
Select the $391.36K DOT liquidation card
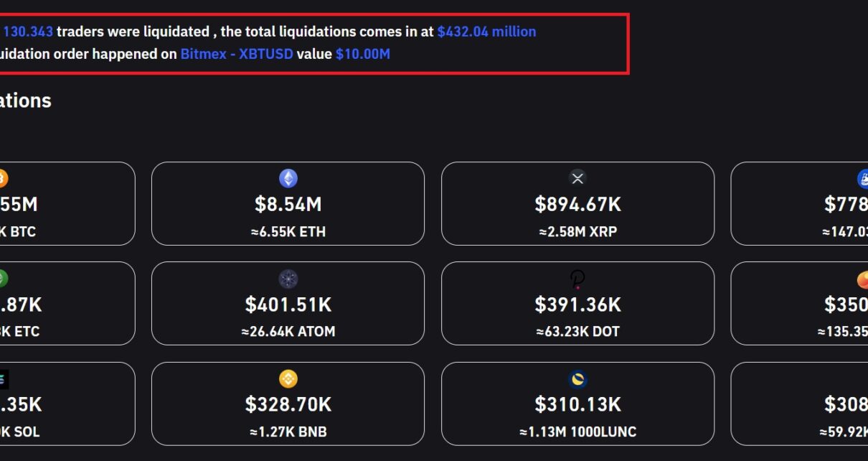tap(577, 304)
